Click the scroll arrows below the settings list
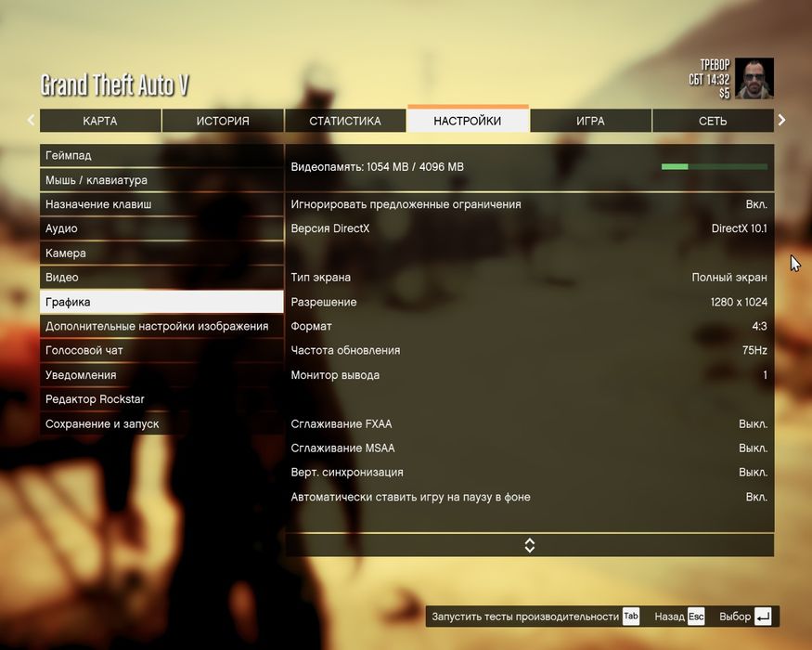812x650 pixels. coord(529,545)
